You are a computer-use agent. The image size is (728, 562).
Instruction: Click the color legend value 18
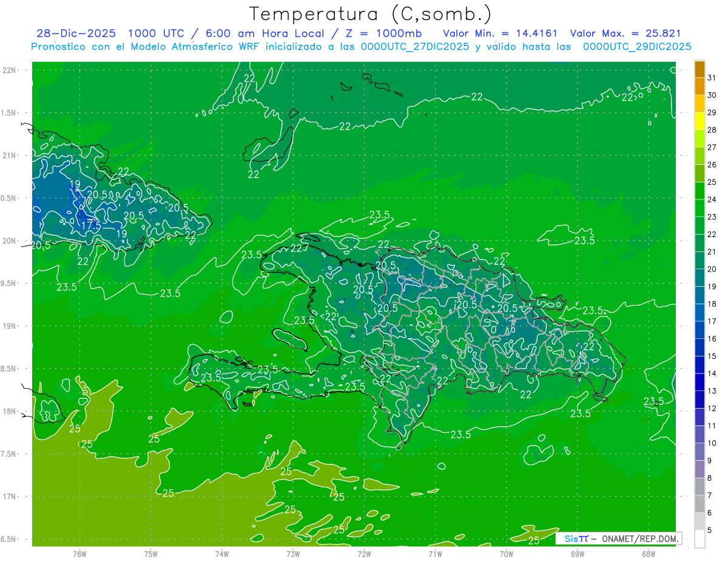click(712, 304)
